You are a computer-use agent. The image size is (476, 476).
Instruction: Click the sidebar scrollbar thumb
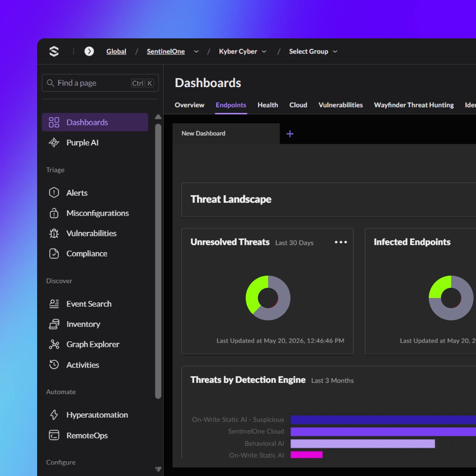pyautogui.click(x=158, y=261)
